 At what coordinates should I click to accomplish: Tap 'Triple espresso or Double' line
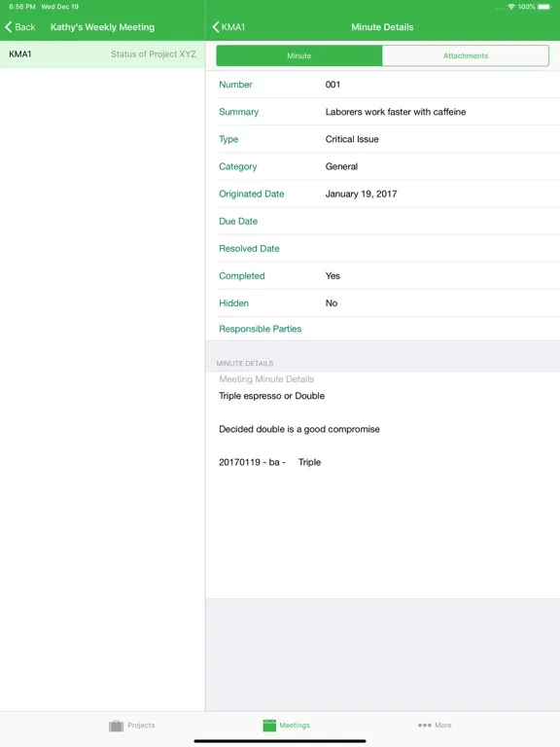(271, 396)
